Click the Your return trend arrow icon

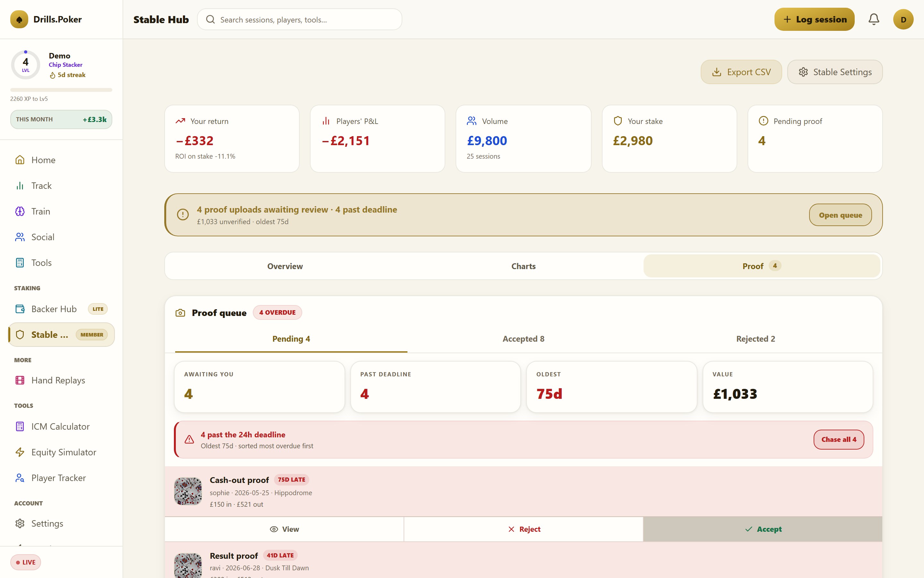pos(180,121)
